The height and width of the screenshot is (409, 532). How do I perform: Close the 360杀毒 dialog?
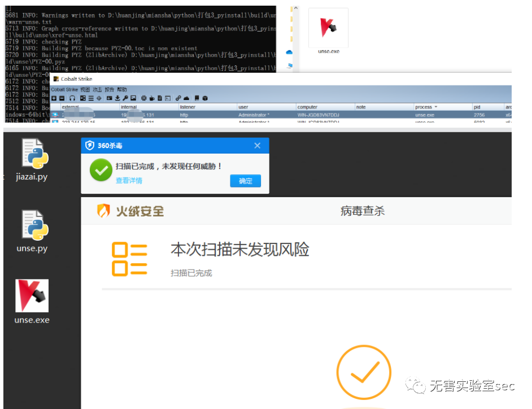(257, 146)
